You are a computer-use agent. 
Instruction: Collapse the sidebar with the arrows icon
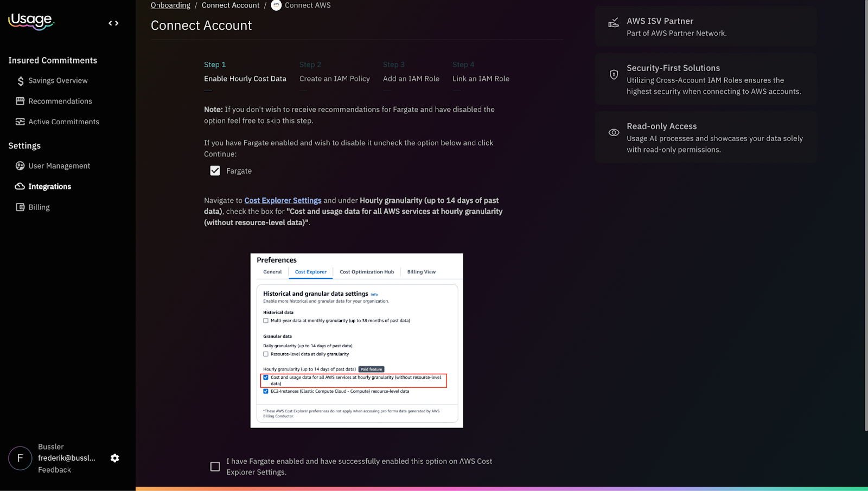(x=113, y=23)
